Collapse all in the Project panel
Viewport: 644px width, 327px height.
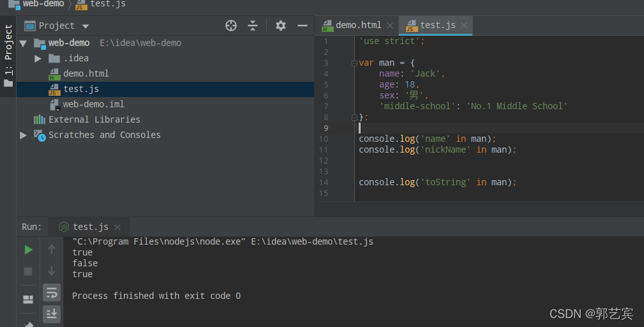click(x=253, y=26)
